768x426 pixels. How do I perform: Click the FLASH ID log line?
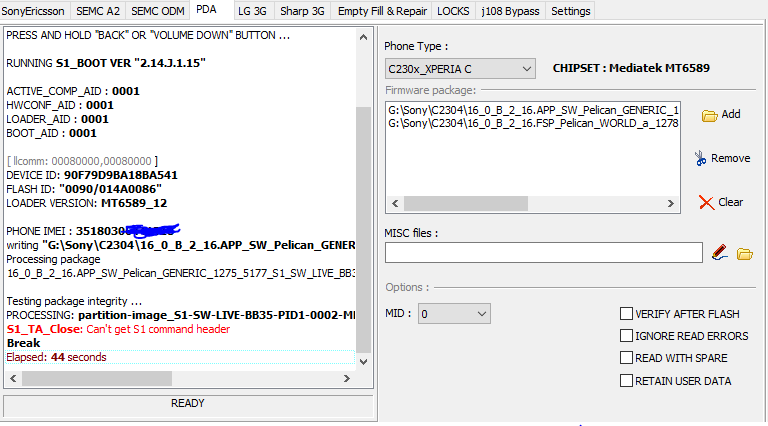click(84, 189)
